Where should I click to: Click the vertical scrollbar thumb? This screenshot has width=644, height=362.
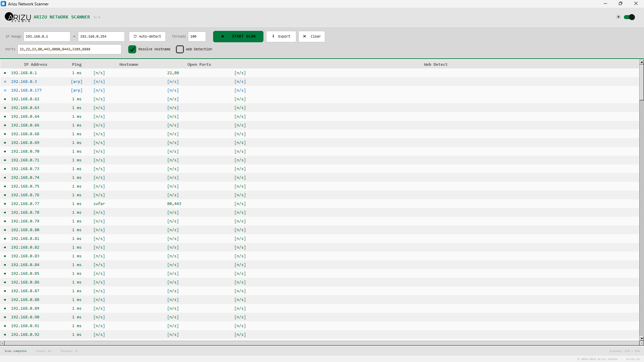pyautogui.click(x=641, y=82)
